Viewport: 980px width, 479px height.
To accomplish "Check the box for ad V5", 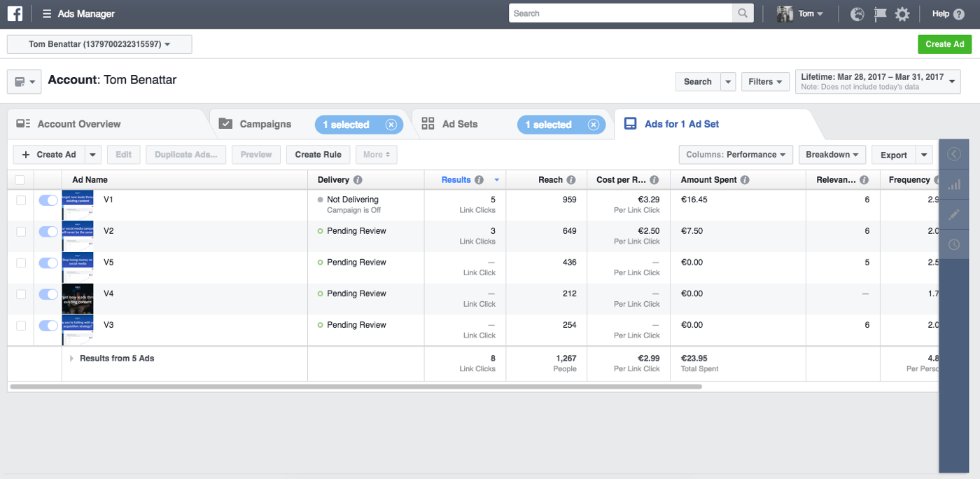I will pos(21,263).
